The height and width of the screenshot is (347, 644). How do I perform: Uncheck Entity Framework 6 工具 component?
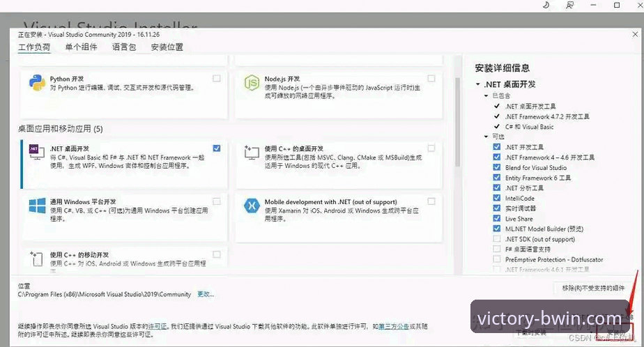pyautogui.click(x=496, y=178)
